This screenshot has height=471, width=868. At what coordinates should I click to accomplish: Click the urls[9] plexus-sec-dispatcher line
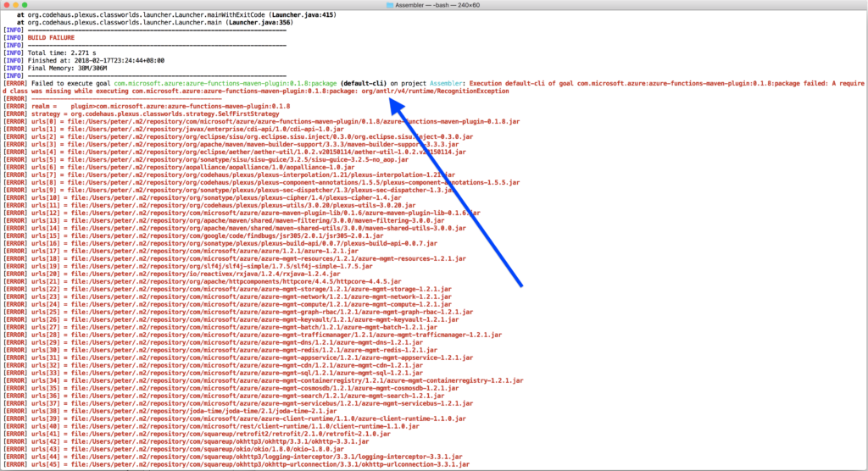229,190
